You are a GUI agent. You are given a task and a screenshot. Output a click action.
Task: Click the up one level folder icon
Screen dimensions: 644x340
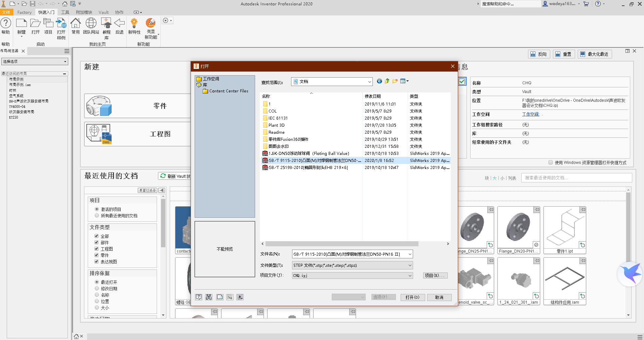coord(387,81)
